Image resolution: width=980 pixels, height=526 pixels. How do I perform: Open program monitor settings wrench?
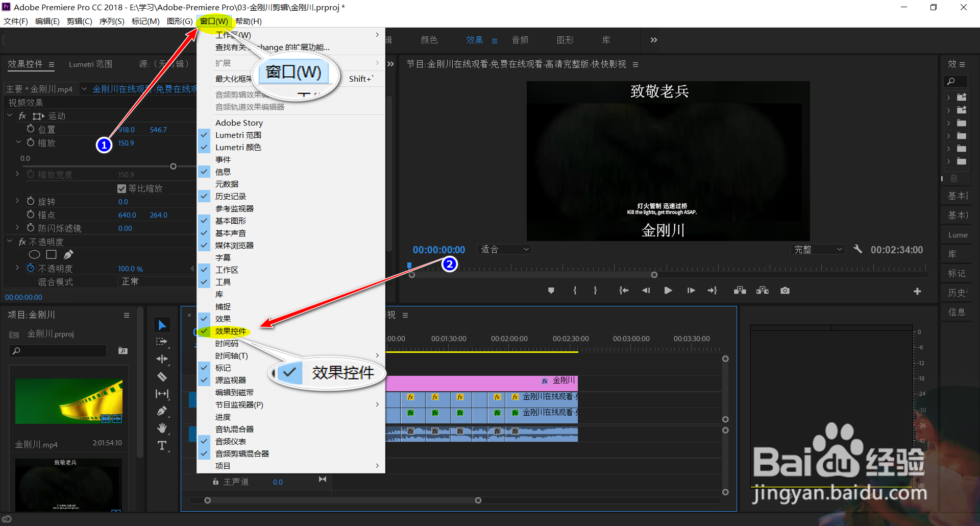point(857,249)
